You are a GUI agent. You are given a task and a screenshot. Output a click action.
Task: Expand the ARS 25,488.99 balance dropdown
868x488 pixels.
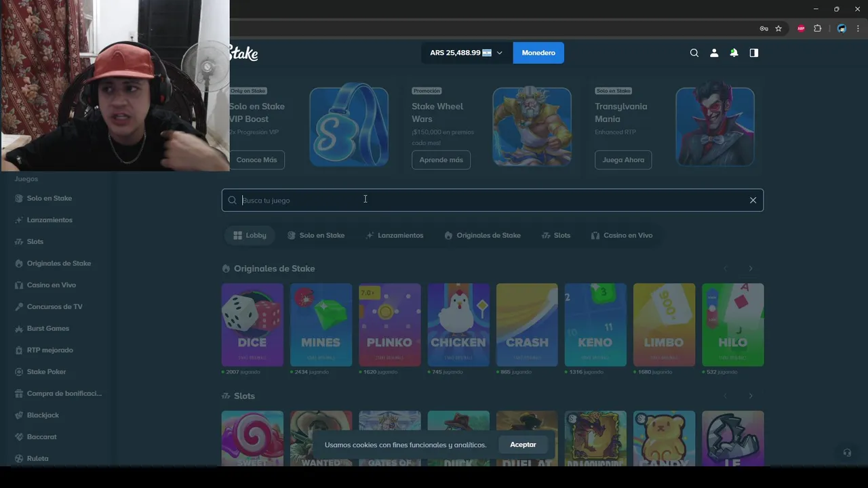tap(467, 53)
